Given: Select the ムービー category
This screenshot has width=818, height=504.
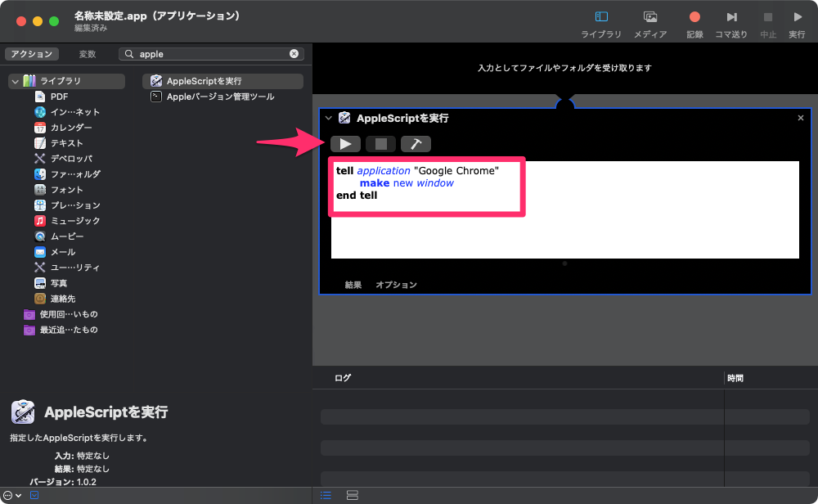Looking at the screenshot, I should [x=58, y=236].
